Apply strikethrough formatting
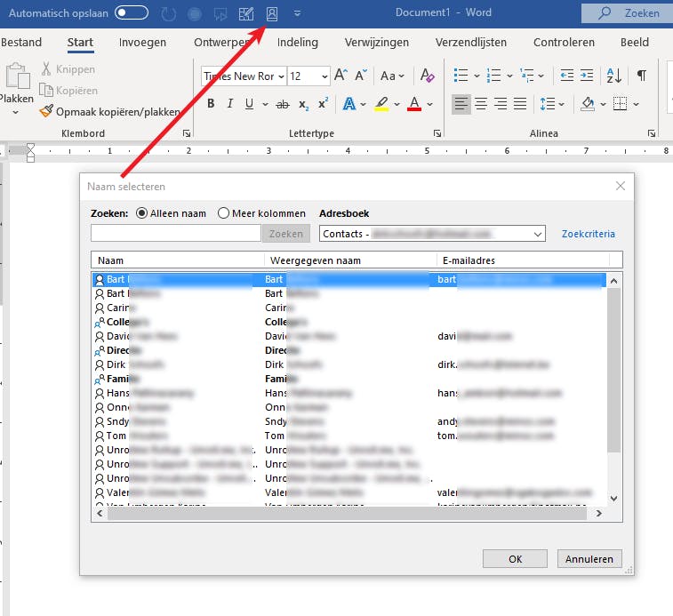 coord(283,104)
